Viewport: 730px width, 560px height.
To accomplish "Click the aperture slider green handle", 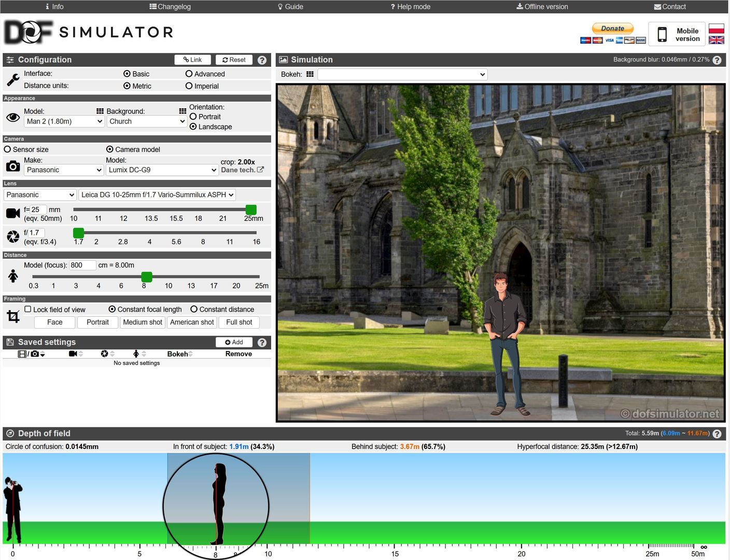I will pos(78,233).
